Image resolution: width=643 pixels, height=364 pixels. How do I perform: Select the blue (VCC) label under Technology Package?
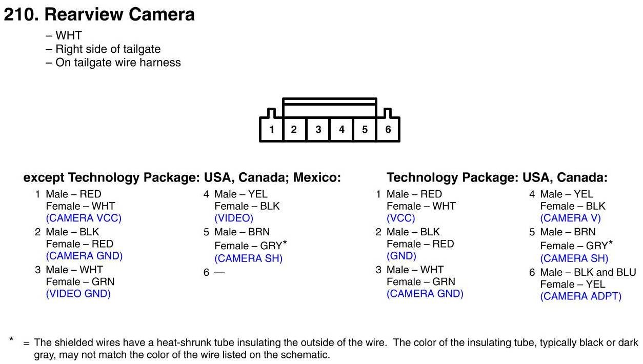400,218
